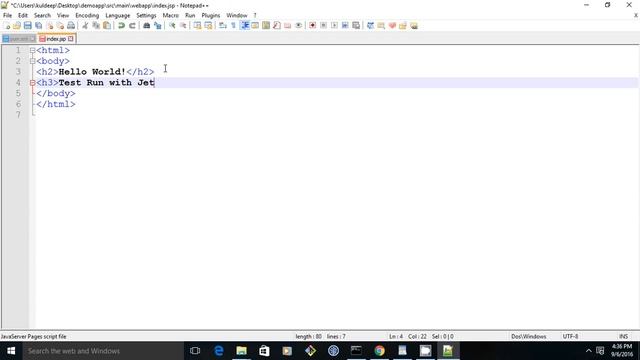Open the Language menu
The image size is (640, 360).
tap(118, 15)
